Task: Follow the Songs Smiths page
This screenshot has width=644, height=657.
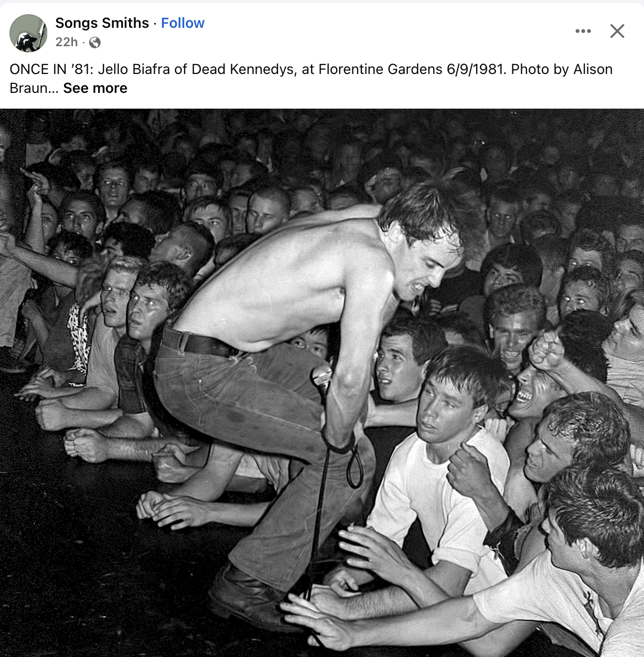Action: pos(183,23)
